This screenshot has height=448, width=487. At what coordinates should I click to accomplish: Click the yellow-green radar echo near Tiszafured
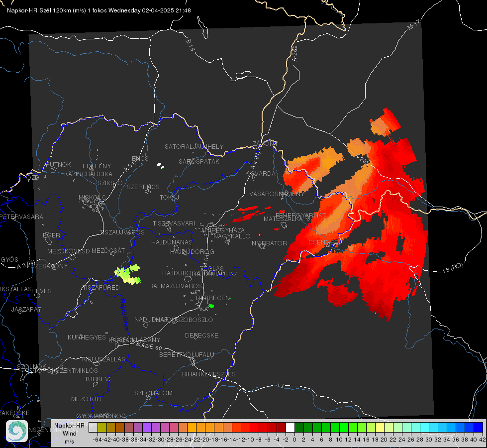tap(128, 274)
